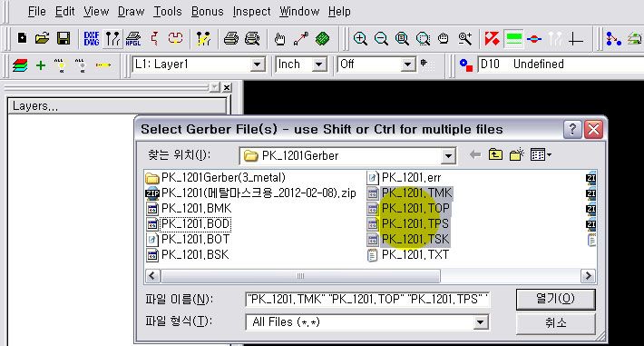644x346 pixels.
Task: Click the red-blue line through circle icon
Action: point(534,39)
